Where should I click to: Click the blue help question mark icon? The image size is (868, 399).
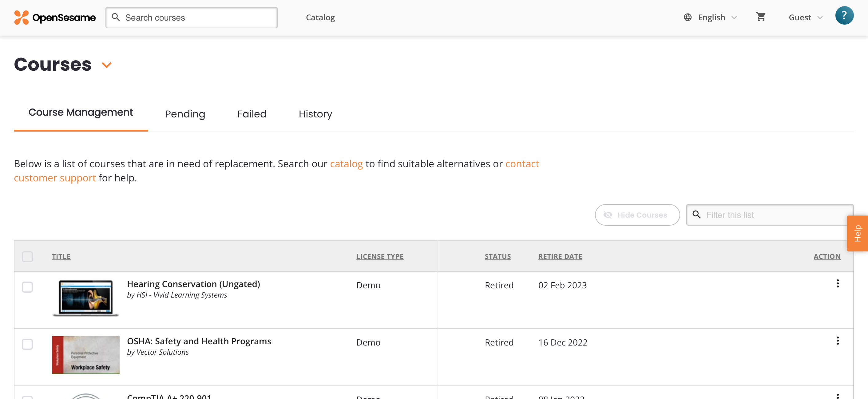pyautogui.click(x=844, y=15)
